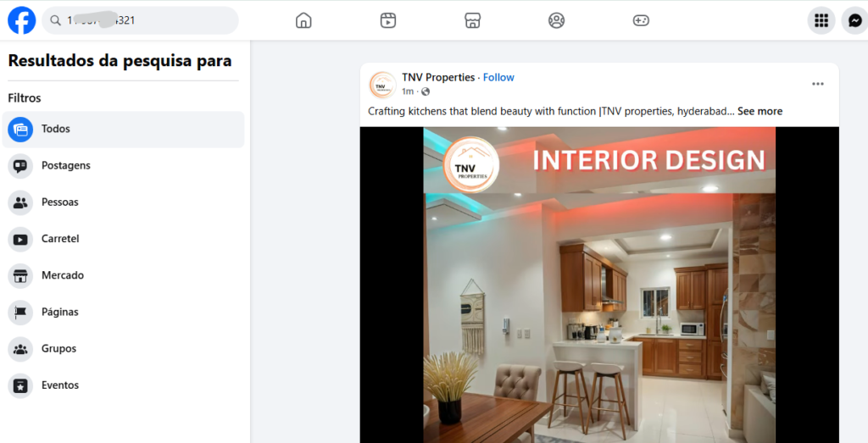
Task: Open Messenger chats icon
Action: 854,20
